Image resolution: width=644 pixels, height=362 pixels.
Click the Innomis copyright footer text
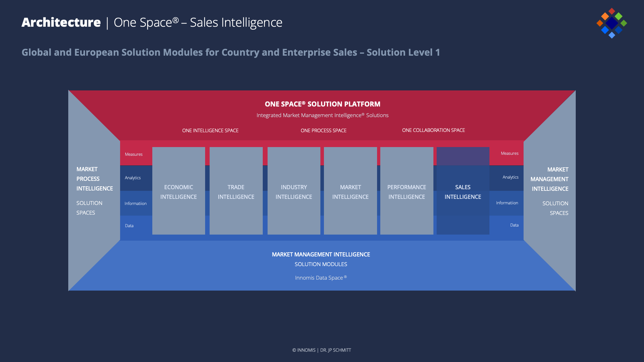pos(321,350)
